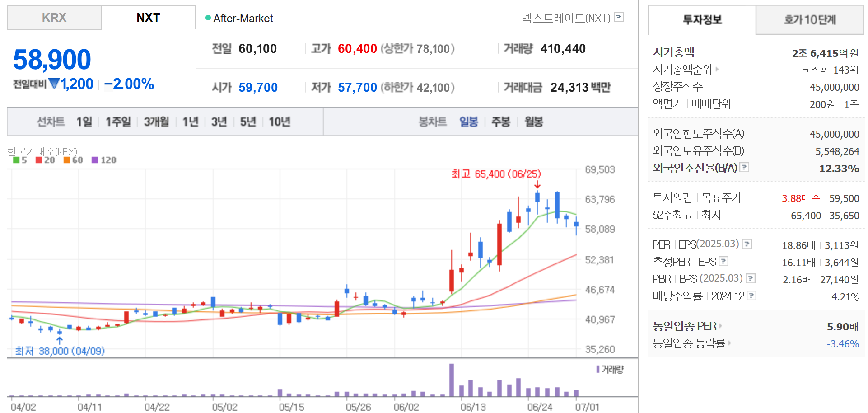The width and height of the screenshot is (868, 413).
Task: Click the 최저 38,000 arrow marker on chart
Action: [59, 340]
